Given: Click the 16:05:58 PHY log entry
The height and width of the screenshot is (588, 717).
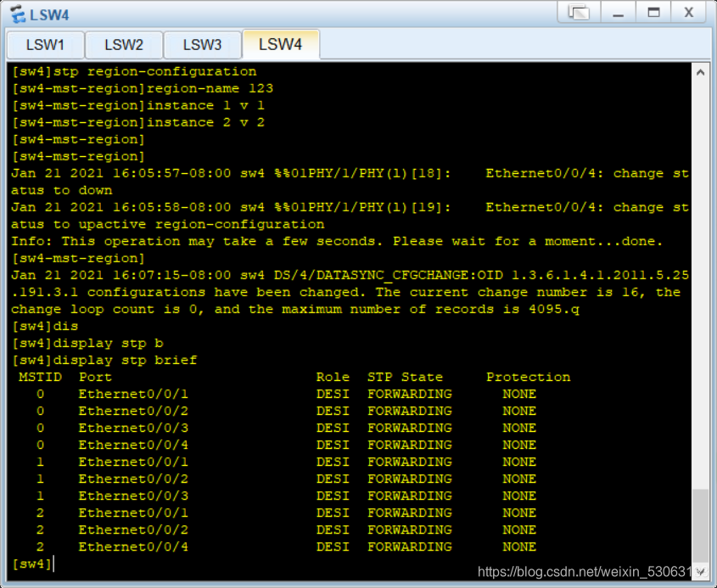Looking at the screenshot, I should pos(350,216).
